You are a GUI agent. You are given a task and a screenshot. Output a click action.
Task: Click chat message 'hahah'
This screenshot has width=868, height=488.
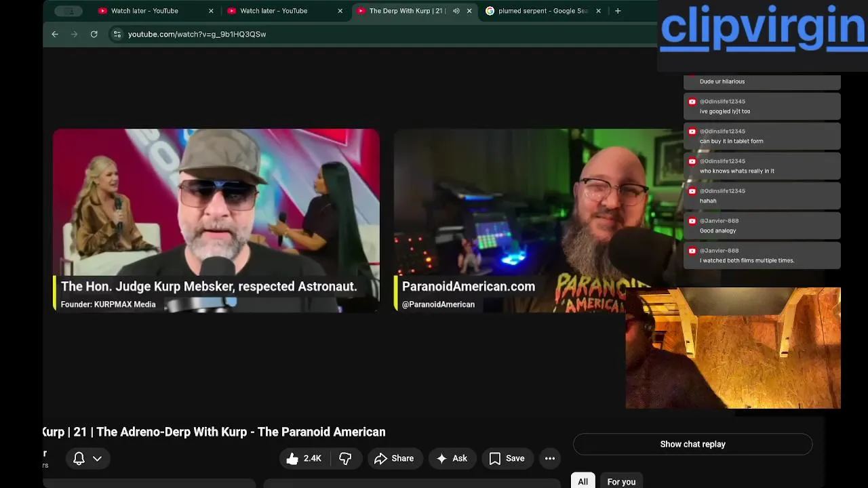pyautogui.click(x=708, y=201)
